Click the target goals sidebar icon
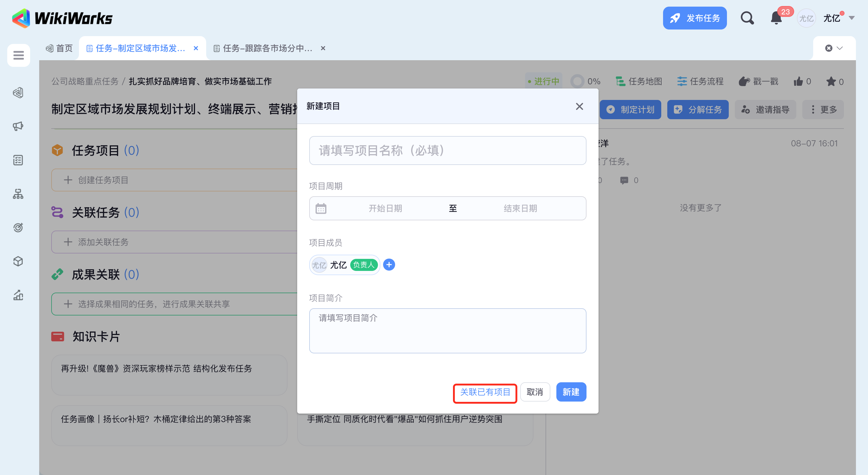Screen dimensions: 868x475 (18, 228)
